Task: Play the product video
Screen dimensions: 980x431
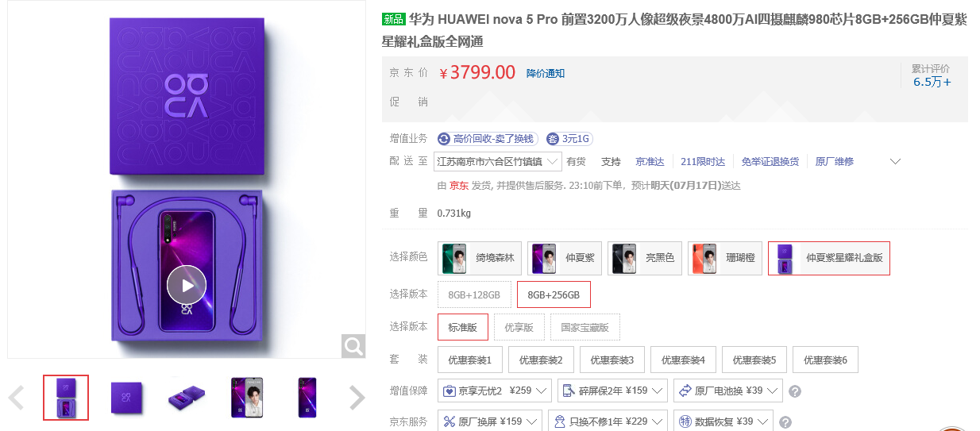Action: coord(187,285)
